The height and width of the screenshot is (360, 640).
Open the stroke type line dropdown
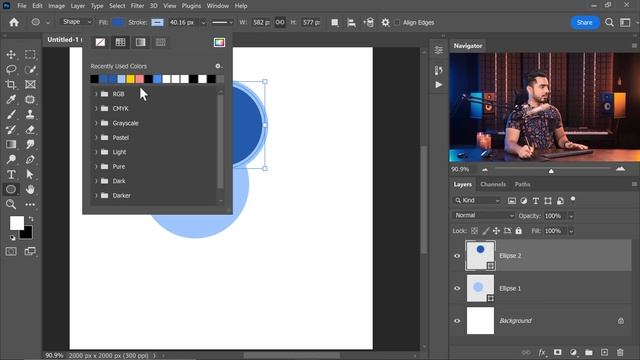pos(222,22)
